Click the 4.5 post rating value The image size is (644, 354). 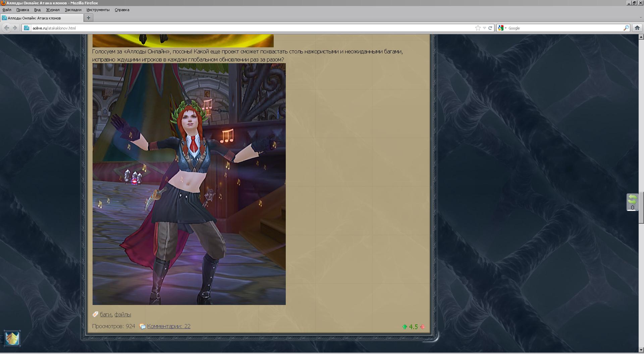tap(414, 327)
